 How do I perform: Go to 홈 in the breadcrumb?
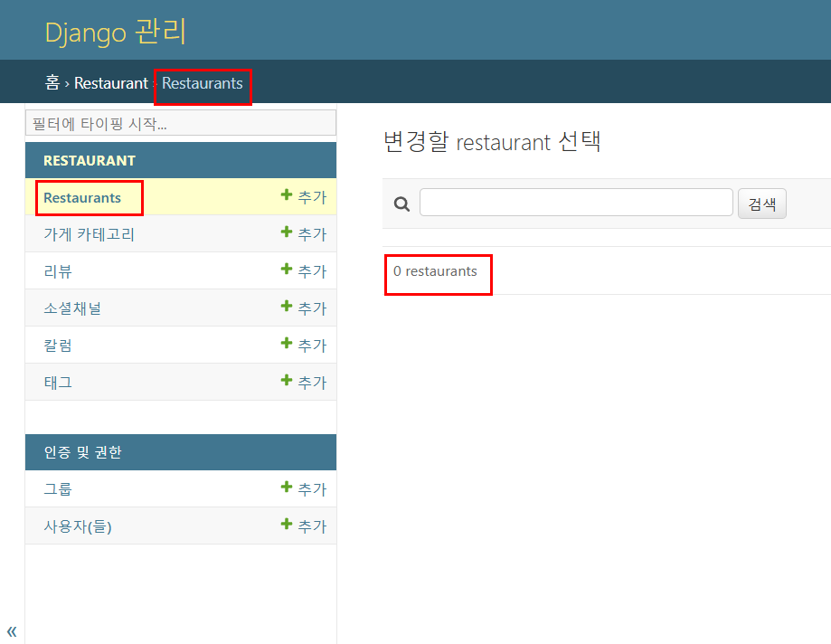[52, 82]
